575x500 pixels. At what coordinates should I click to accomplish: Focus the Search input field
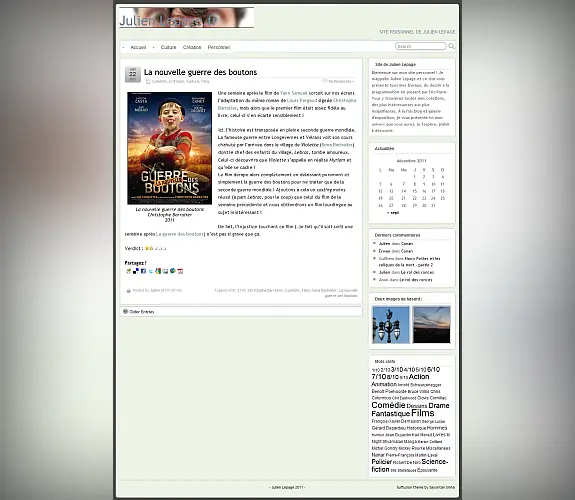coord(421,46)
